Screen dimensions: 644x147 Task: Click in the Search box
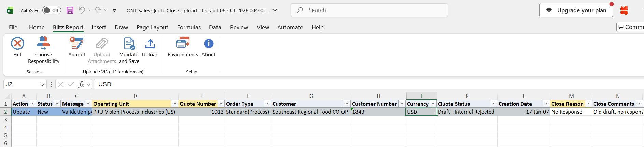(x=369, y=10)
